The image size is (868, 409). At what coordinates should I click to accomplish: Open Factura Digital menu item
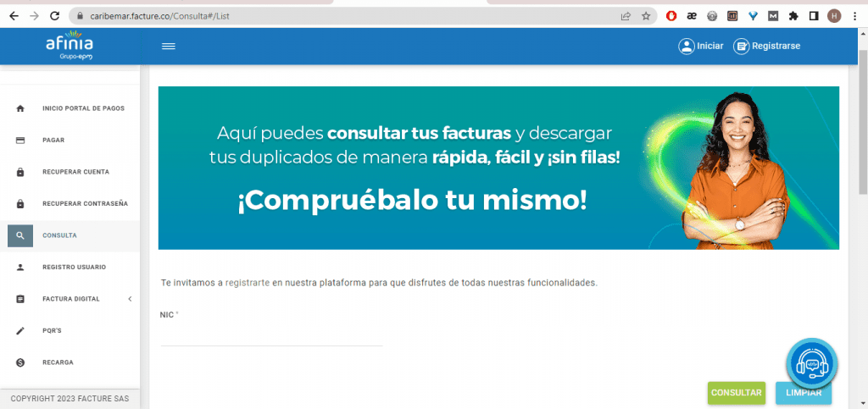click(x=70, y=299)
